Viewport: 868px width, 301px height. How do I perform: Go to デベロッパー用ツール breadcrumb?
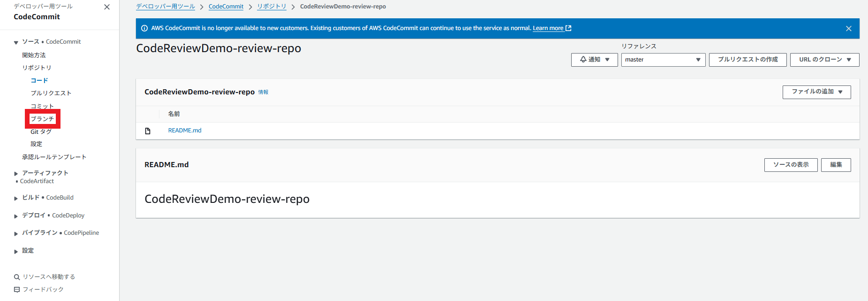point(166,7)
